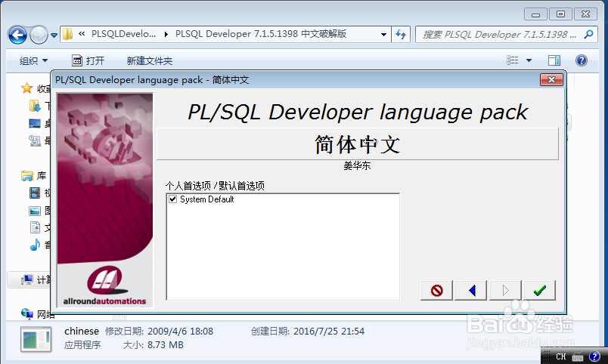
Task: Select Desktop icon in sidebar
Action: pos(35,124)
